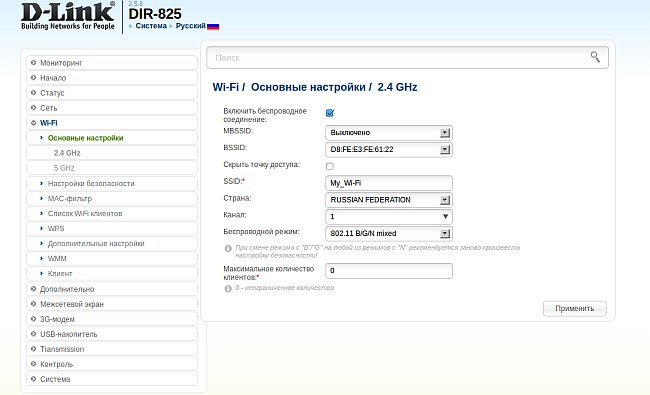Click the circle icon beside USB-накопитель

tap(34, 334)
